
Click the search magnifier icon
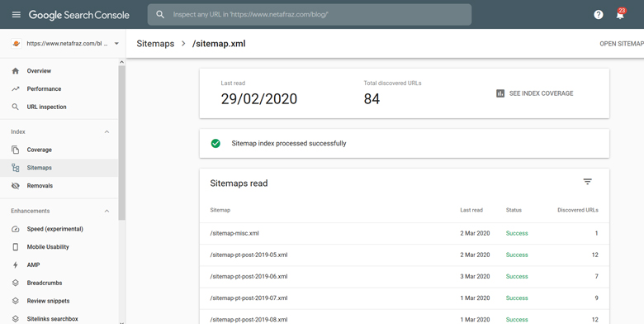pyautogui.click(x=160, y=15)
